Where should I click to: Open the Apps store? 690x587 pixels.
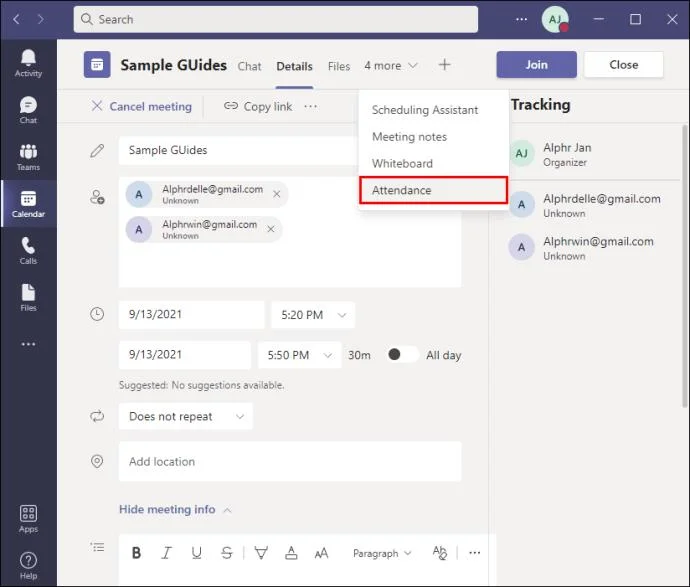click(x=28, y=519)
